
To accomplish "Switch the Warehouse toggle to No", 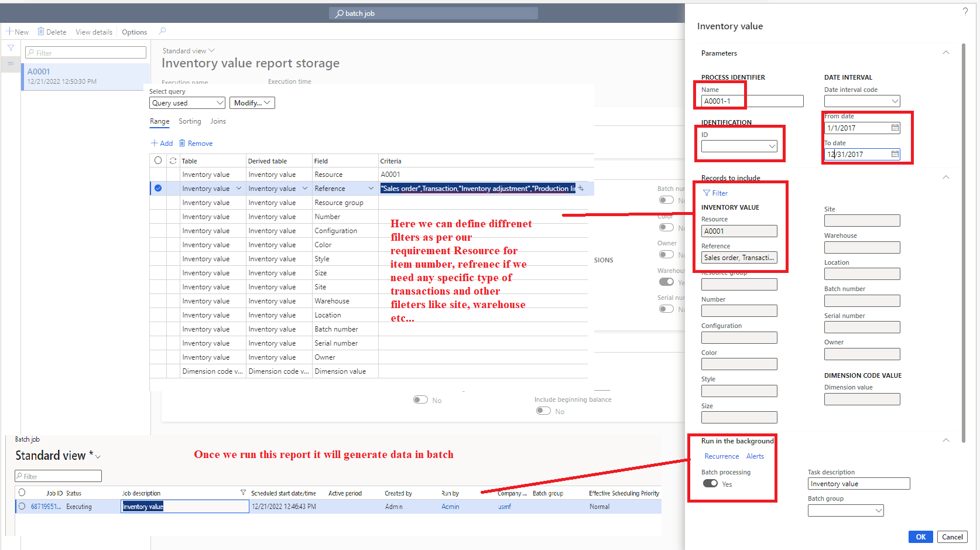I will pyautogui.click(x=666, y=282).
